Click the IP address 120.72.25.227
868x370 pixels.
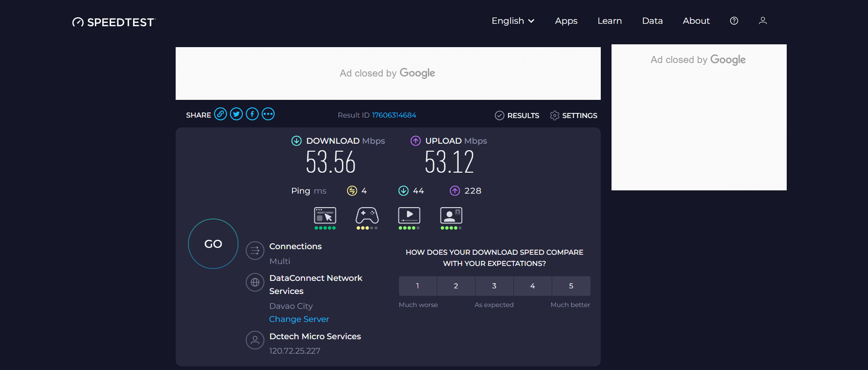point(295,351)
